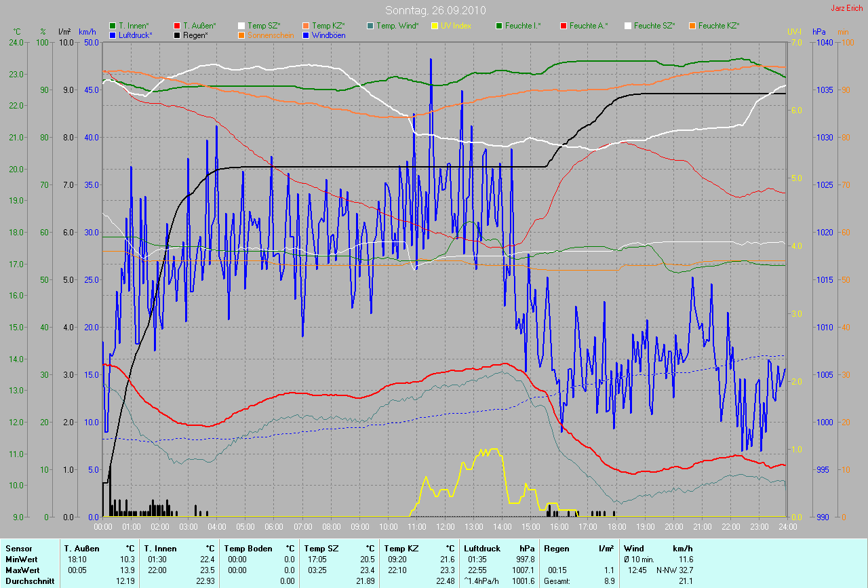Click the blue Luftdruck legend square

click(113, 35)
